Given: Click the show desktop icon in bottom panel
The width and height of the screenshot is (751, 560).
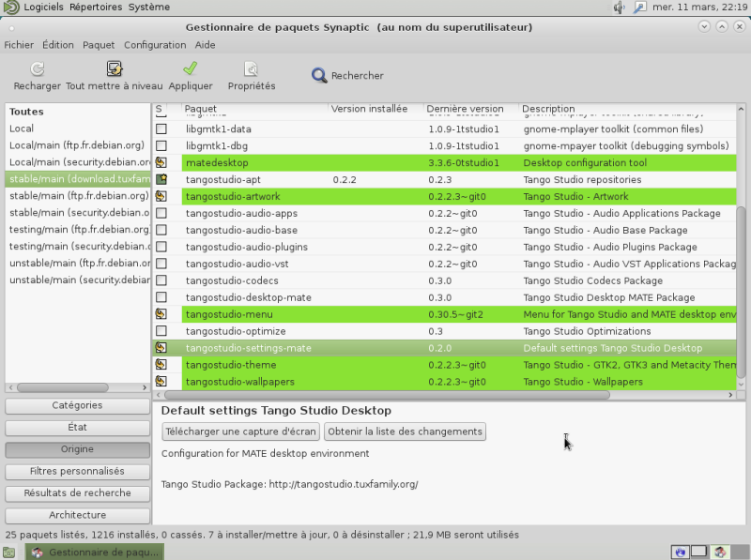Looking at the screenshot, I should pos(8,552).
